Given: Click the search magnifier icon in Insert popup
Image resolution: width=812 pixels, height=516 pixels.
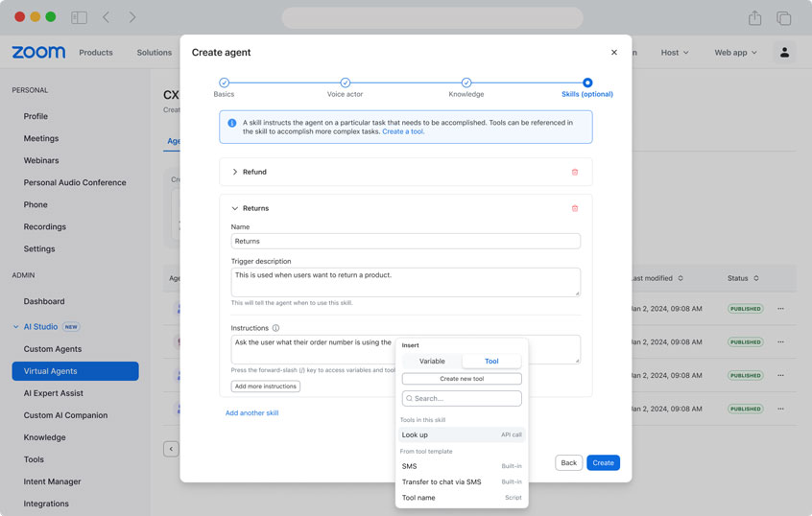Looking at the screenshot, I should coord(409,399).
